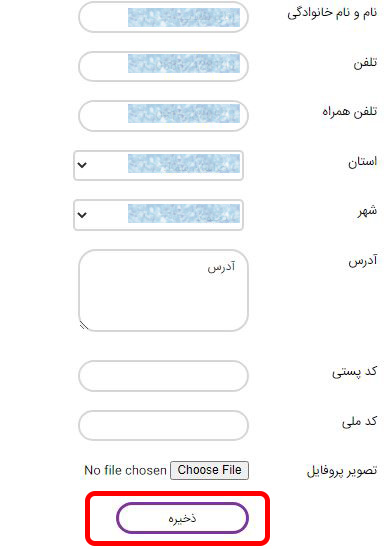Click the full name (نام و نام خانوادگی) input field
Viewport: 386px width, 549px height.
[163, 17]
